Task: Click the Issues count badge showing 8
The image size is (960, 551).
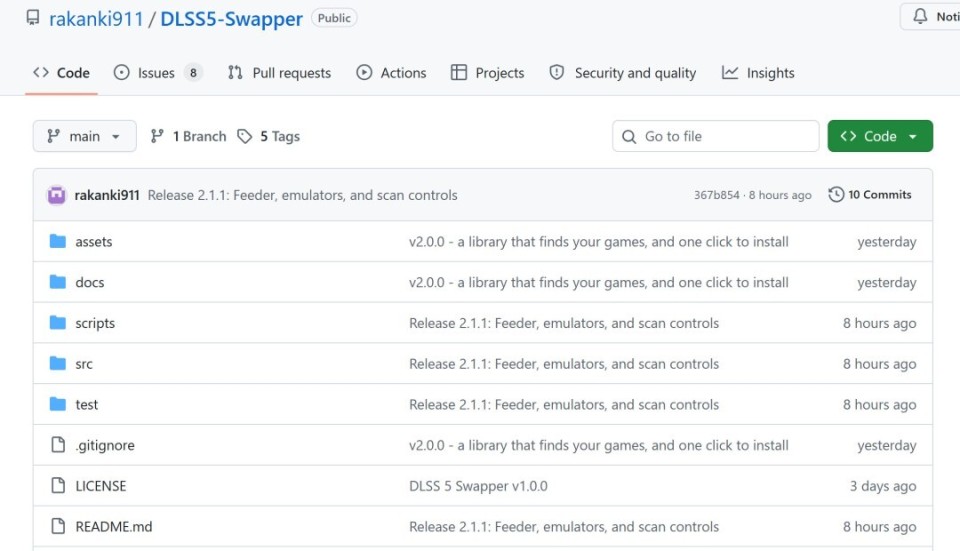Action: click(193, 73)
